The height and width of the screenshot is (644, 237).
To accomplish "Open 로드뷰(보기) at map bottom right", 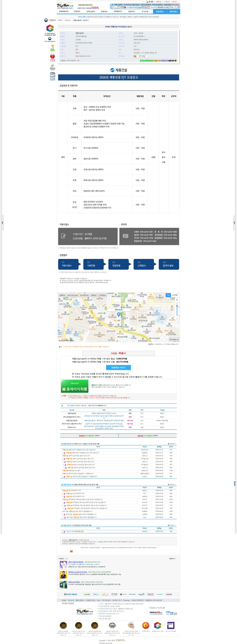I will click(174, 339).
